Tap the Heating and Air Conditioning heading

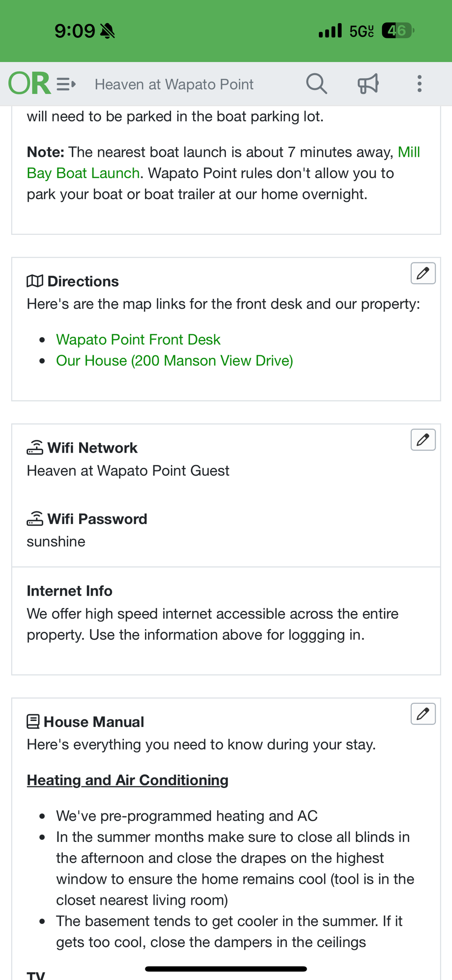click(x=128, y=780)
